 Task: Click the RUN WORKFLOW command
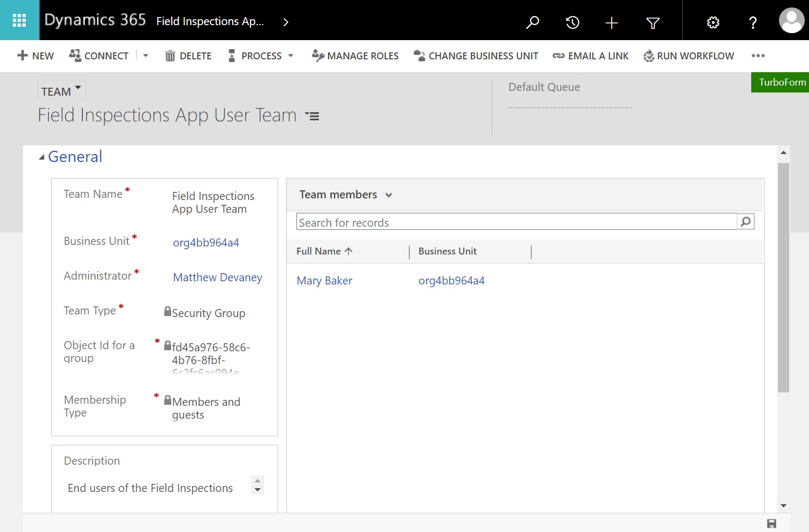pos(689,56)
